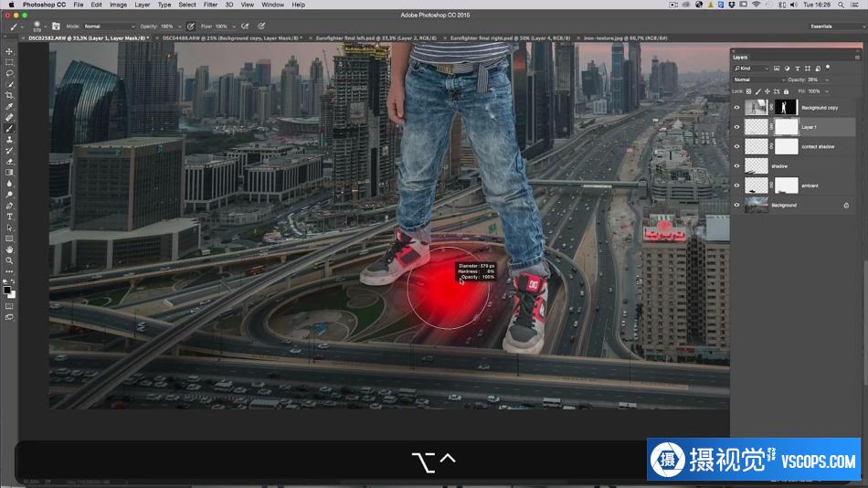This screenshot has height=488, width=868.
Task: Select the Blur tool
Action: [x=9, y=184]
